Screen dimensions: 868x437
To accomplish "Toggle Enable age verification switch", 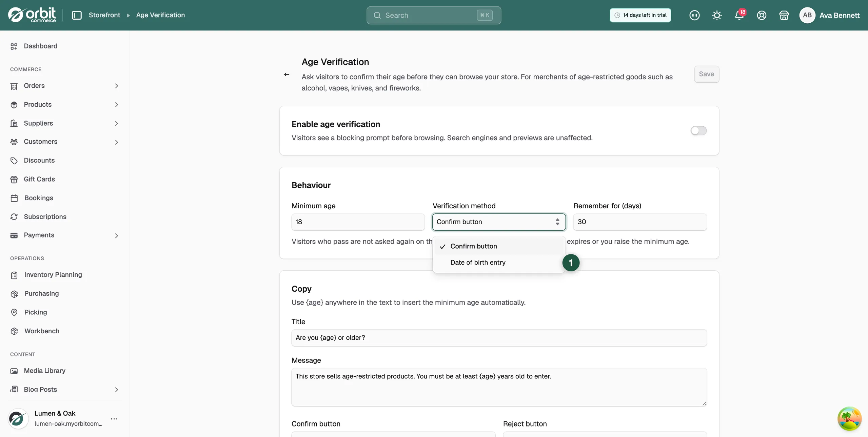I will click(698, 131).
